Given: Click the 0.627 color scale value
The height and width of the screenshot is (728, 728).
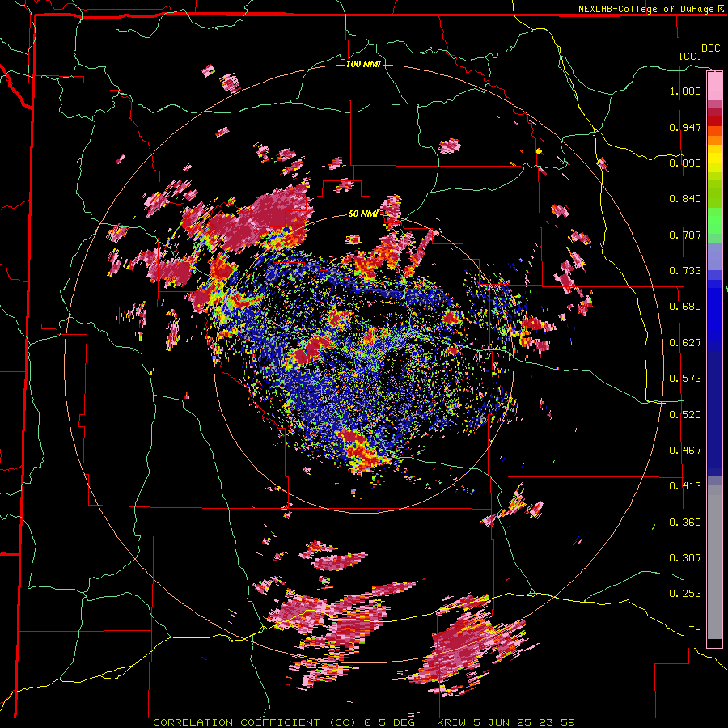Looking at the screenshot, I should coord(685,343).
